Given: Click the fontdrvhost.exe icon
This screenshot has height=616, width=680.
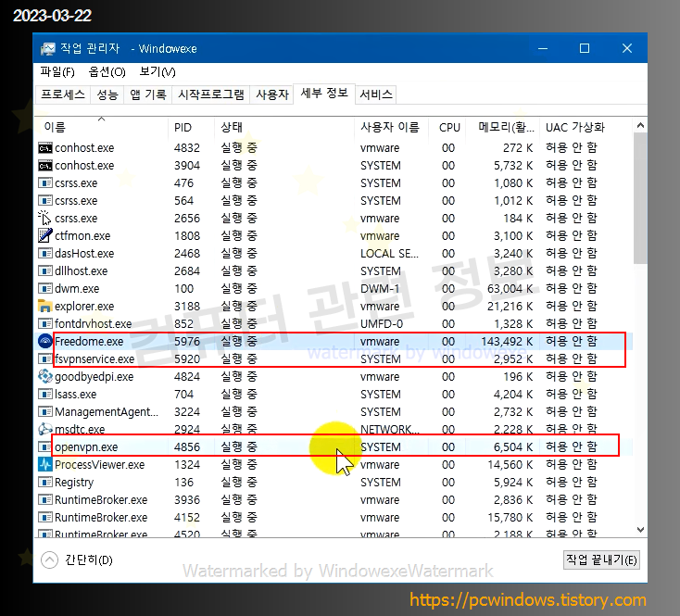Looking at the screenshot, I should click(x=45, y=324).
